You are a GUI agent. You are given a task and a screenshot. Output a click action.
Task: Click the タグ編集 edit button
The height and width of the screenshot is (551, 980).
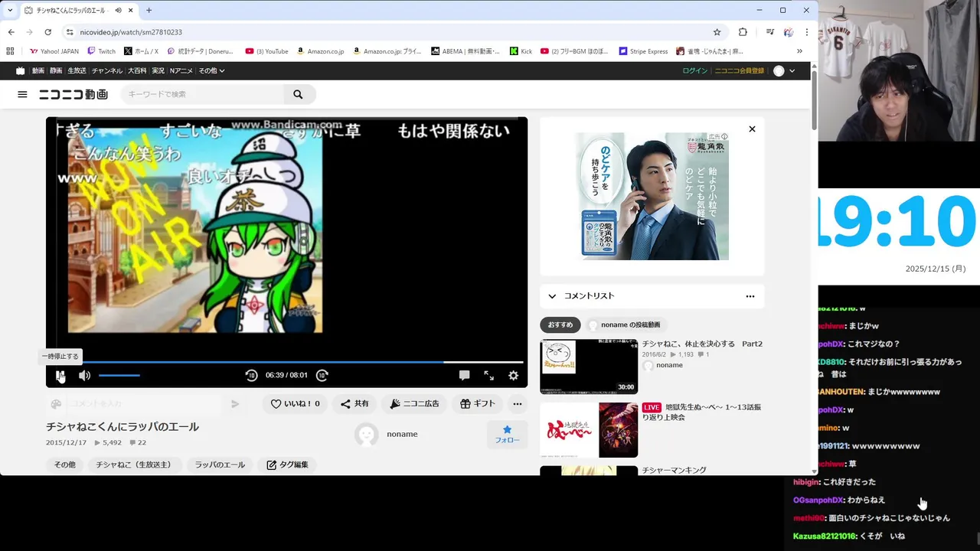287,465
